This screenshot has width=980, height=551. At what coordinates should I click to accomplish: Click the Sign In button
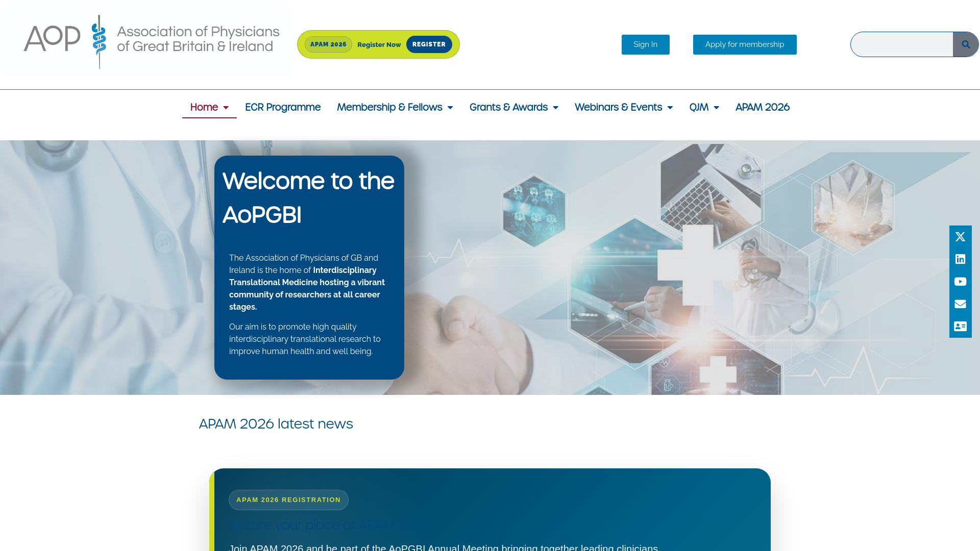[645, 44]
